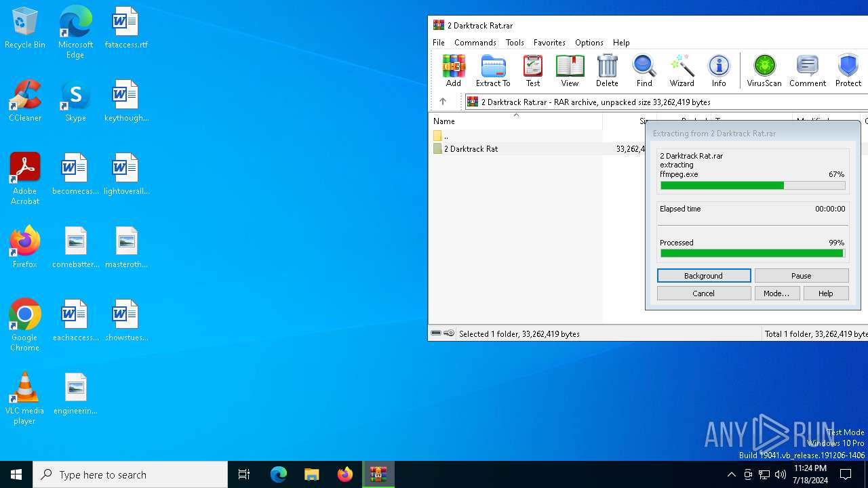Select showstues document on desktop
This screenshot has height=488, width=868.
point(126,321)
